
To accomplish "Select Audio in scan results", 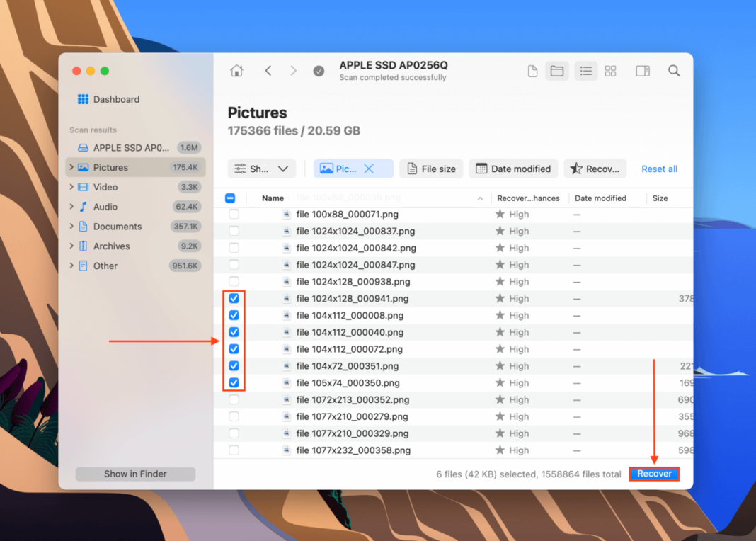I will point(105,207).
